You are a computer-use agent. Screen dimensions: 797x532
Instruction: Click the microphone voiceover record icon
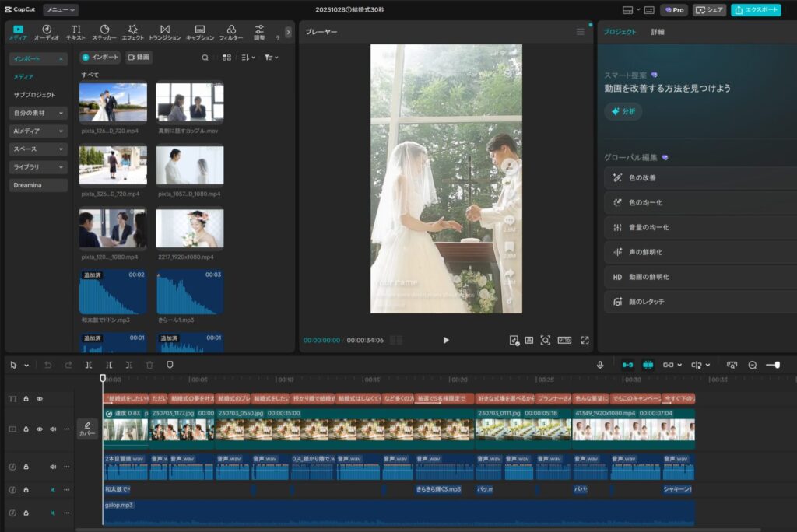point(600,365)
